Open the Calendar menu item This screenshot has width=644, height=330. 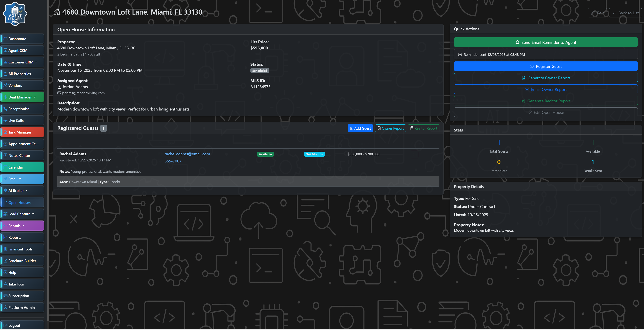[x=22, y=167]
